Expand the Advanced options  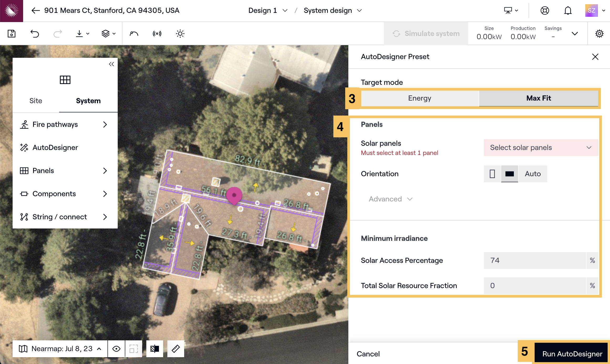[391, 199]
